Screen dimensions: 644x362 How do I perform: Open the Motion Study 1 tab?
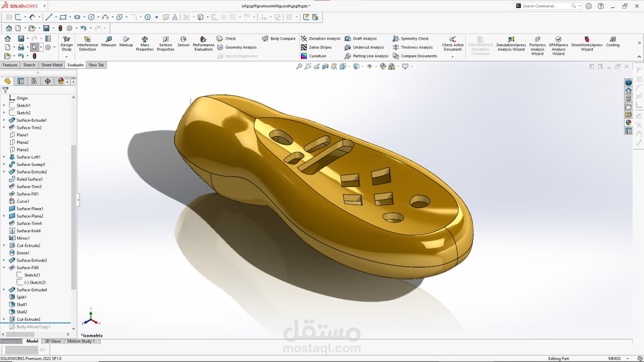(81, 341)
